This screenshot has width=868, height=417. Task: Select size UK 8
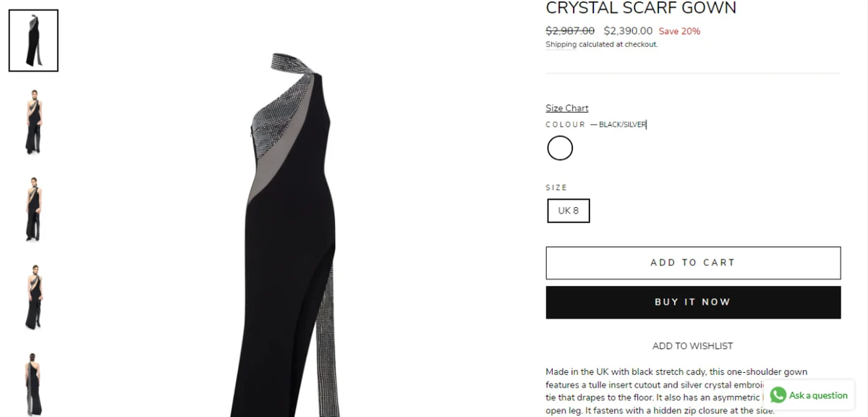pyautogui.click(x=569, y=211)
